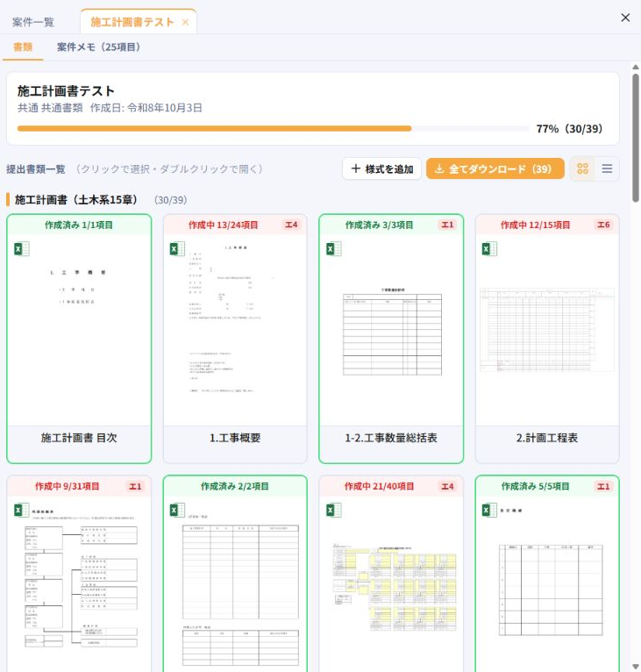Viewport: 641px width, 672px height.
Task: Click the 77% progress bar
Action: tap(273, 129)
